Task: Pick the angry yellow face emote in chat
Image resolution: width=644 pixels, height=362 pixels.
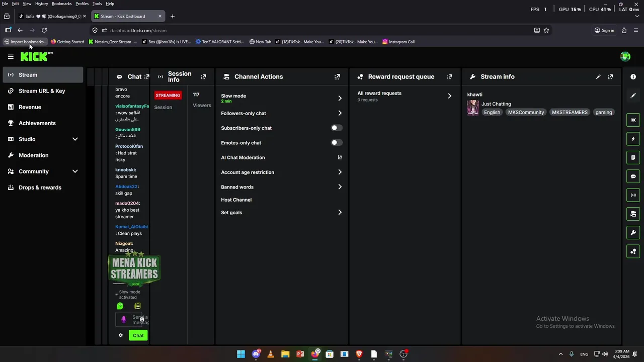Action: click(x=137, y=306)
